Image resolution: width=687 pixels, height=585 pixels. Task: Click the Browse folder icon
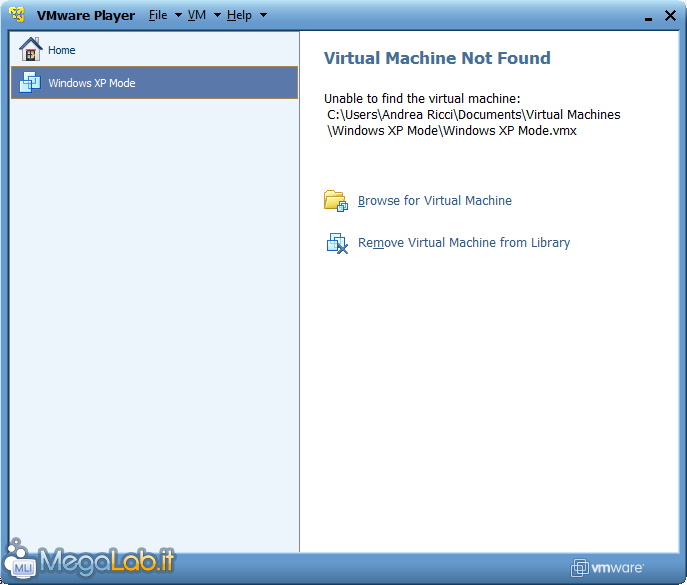click(x=336, y=201)
